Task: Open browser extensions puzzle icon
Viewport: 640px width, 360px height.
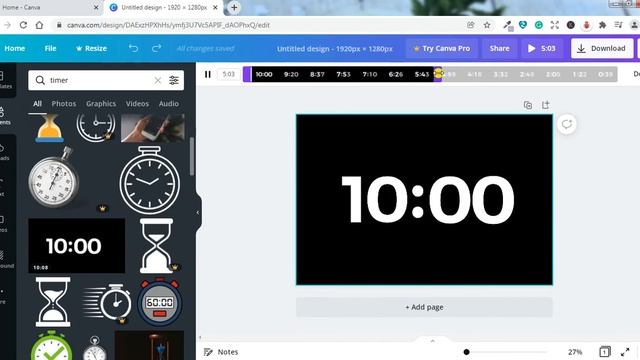Action: coord(602,25)
